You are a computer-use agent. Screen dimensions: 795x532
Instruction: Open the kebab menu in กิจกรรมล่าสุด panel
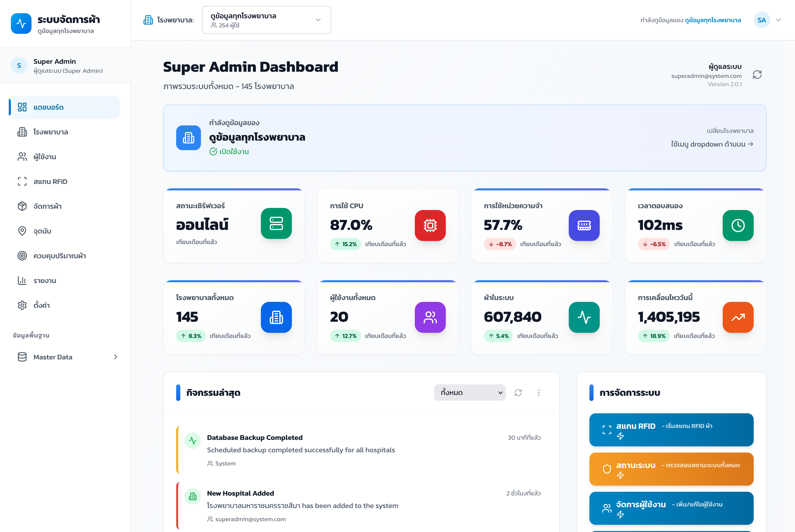click(539, 393)
